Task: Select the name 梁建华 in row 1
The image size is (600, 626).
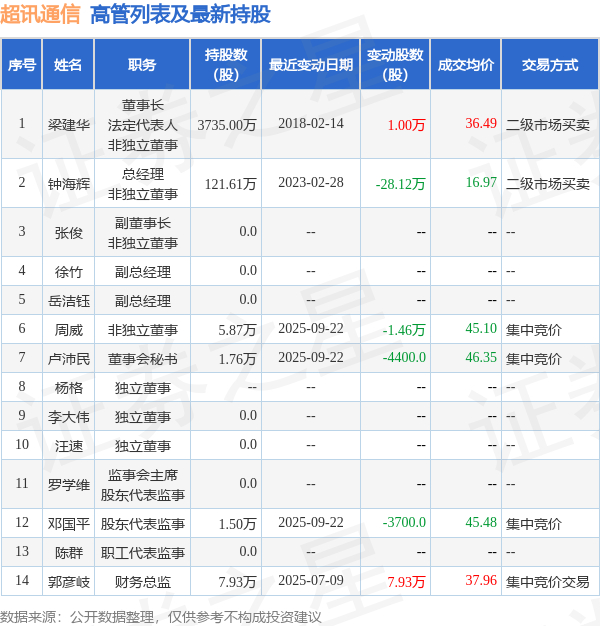Action: pyautogui.click(x=69, y=125)
